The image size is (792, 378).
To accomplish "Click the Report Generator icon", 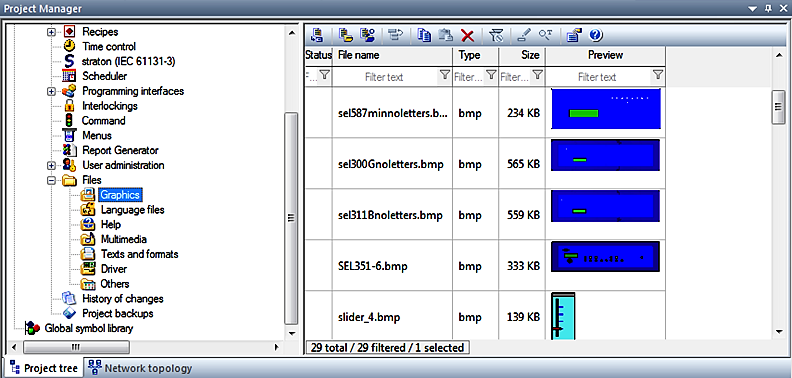I will (x=69, y=150).
